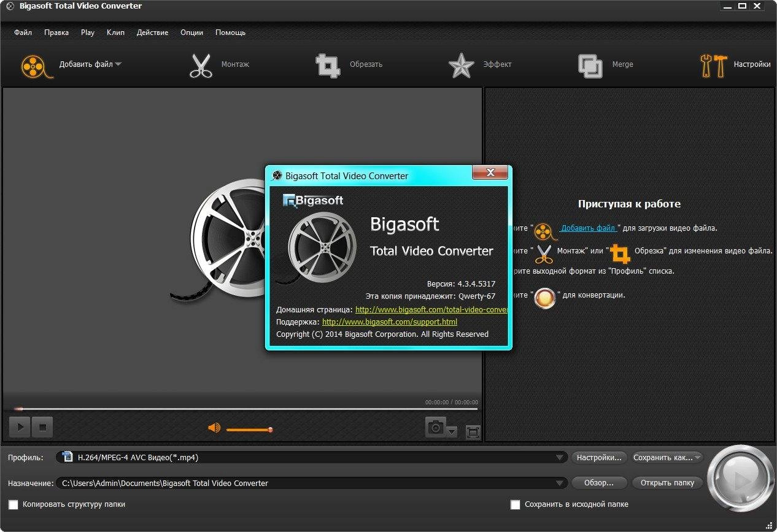Adjust the orange volume slider
The height and width of the screenshot is (532, 777).
coord(249,430)
